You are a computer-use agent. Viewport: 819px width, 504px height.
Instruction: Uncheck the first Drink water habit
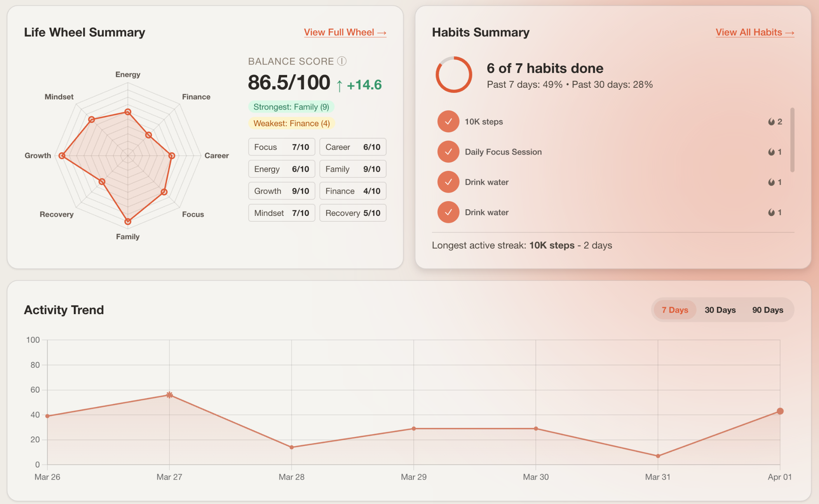coord(448,182)
